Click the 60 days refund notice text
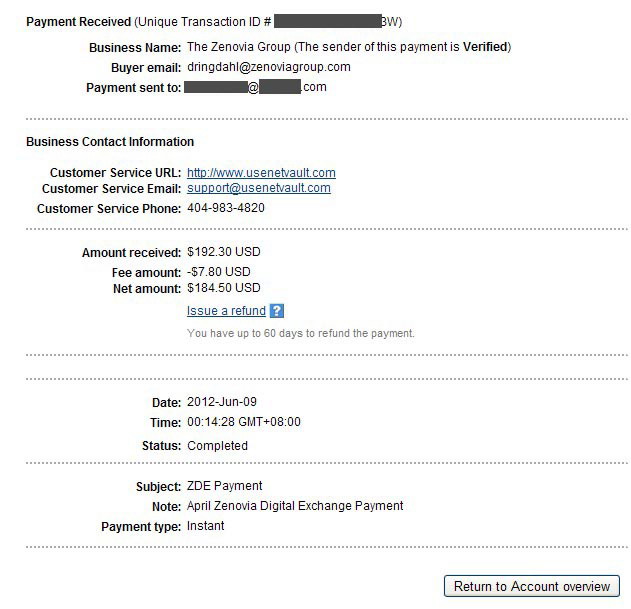 click(301, 333)
